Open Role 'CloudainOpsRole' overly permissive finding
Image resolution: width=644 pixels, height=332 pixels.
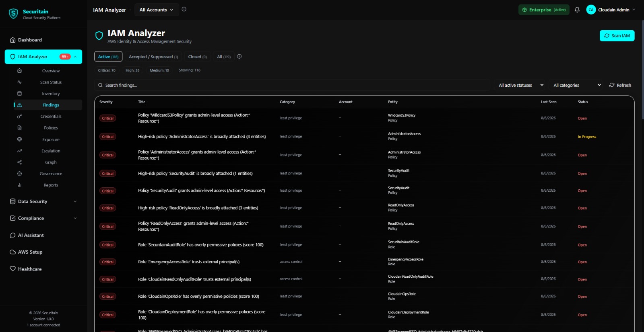pos(198,296)
